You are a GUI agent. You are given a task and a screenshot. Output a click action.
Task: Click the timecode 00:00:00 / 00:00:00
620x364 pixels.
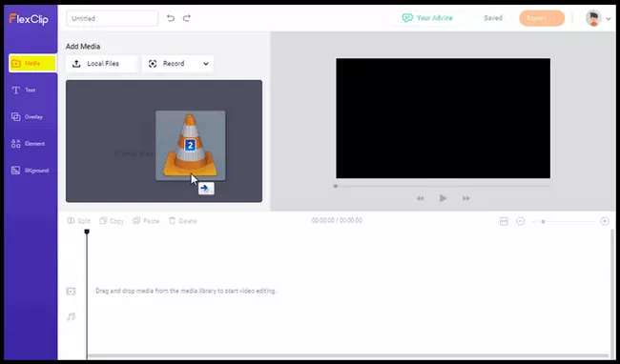(x=337, y=220)
